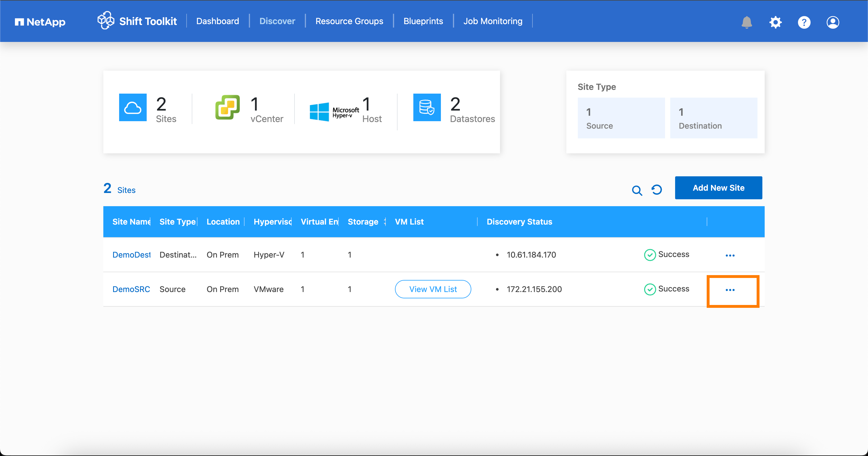Open actions menu for DemoSRC row
The image size is (868, 456).
(730, 290)
